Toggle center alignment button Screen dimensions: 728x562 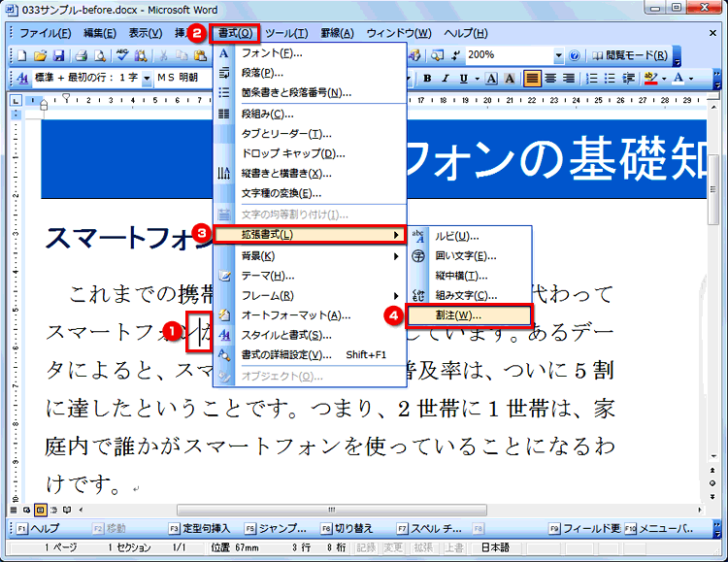click(550, 78)
